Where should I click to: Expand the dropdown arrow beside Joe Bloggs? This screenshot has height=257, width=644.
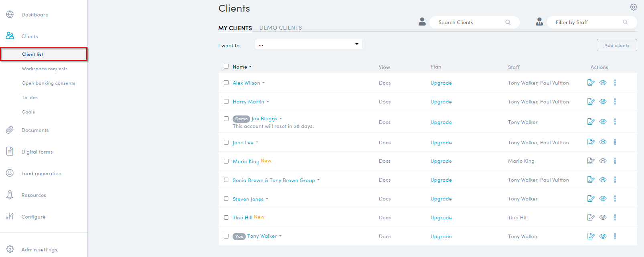tap(281, 119)
